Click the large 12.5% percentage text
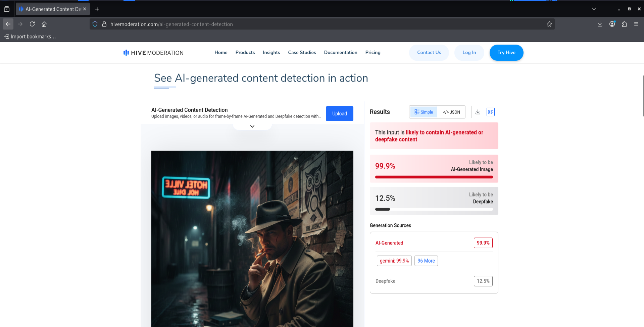The image size is (644, 327). pyautogui.click(x=385, y=198)
